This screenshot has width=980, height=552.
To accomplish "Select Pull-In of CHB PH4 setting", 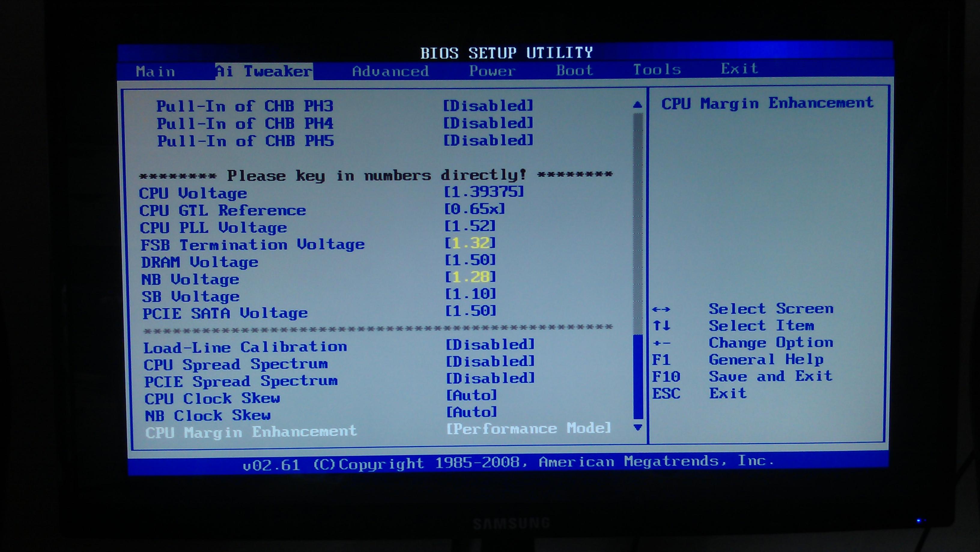I will [x=245, y=124].
